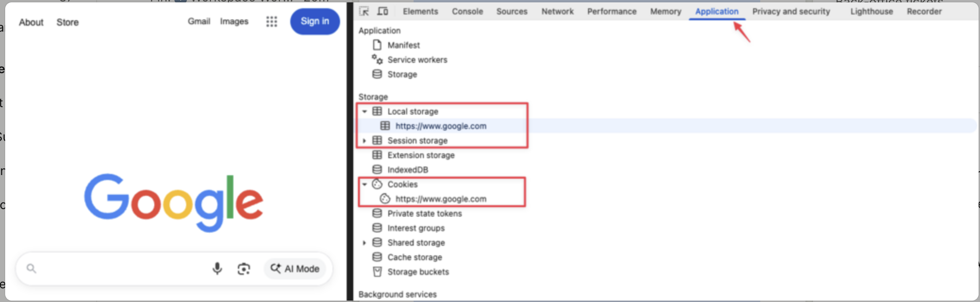Image resolution: width=980 pixels, height=302 pixels.
Task: Toggle the device toolbar icon in DevTools
Action: tap(383, 11)
